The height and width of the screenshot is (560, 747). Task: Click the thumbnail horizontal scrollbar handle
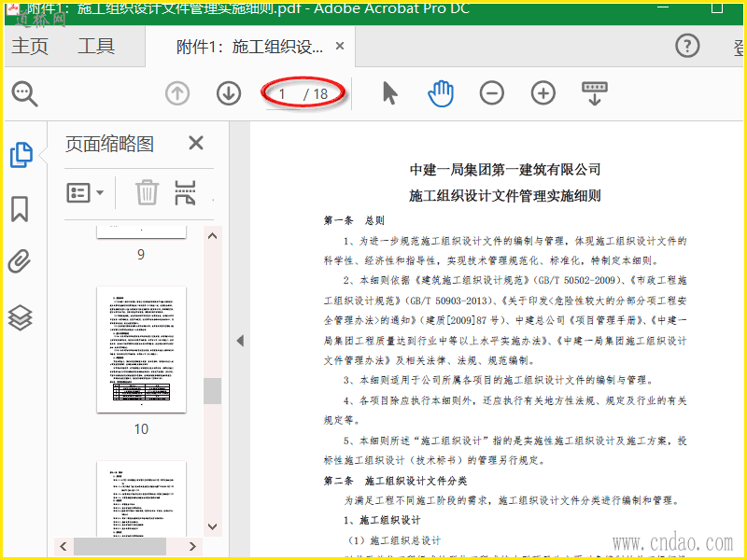pos(120,546)
